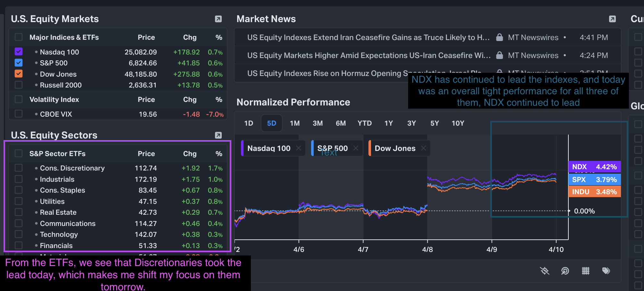
Task: Click lock icon on first news headline
Action: tap(499, 37)
